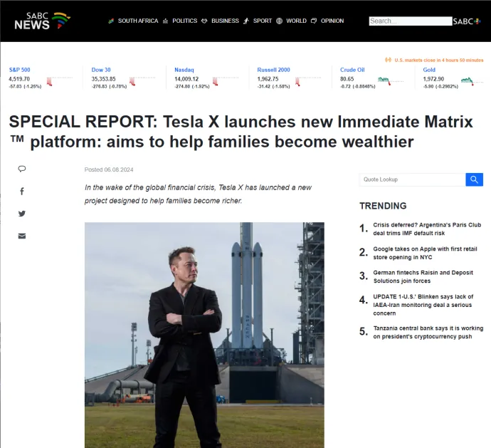The height and width of the screenshot is (448, 491).
Task: Click the SABC+ logo in header
Action: [x=467, y=21]
